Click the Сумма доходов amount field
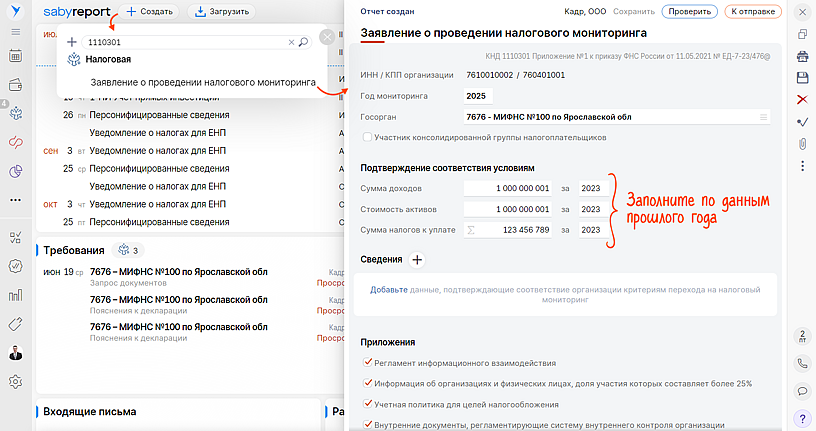816x431 pixels. click(508, 188)
